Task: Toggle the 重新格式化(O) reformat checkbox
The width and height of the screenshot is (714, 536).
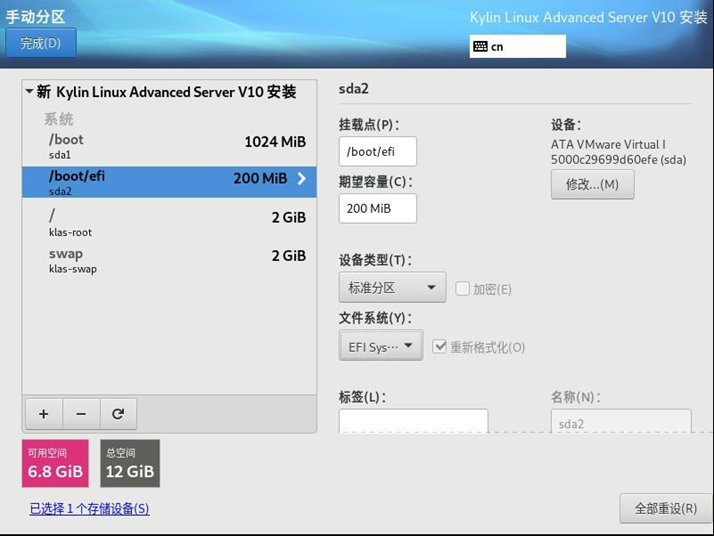Action: [x=439, y=347]
